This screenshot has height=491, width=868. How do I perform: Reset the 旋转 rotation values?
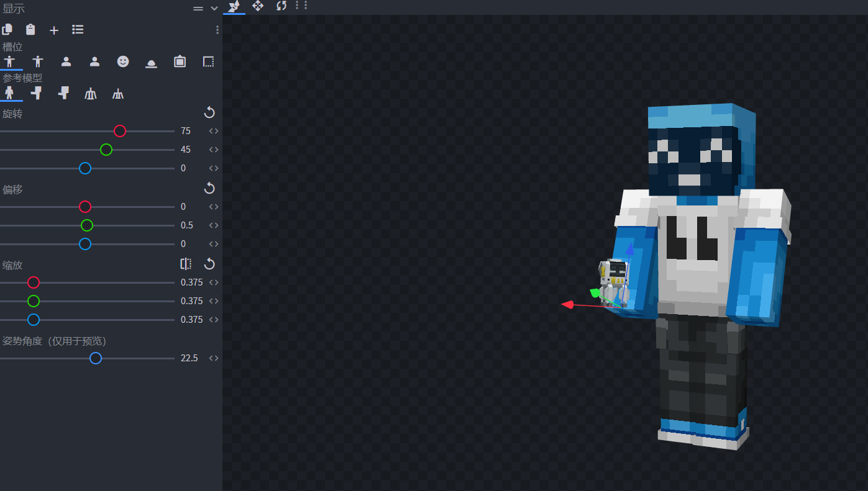(209, 112)
